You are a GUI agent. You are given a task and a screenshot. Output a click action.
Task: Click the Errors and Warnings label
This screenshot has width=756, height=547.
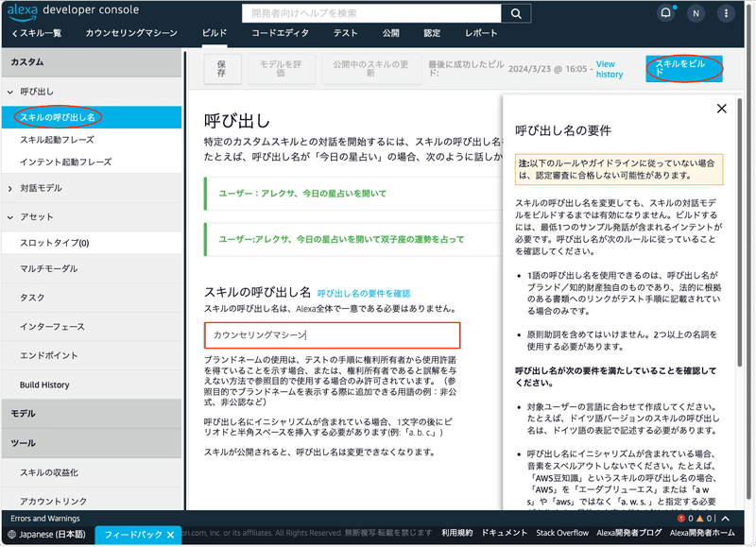click(x=45, y=519)
